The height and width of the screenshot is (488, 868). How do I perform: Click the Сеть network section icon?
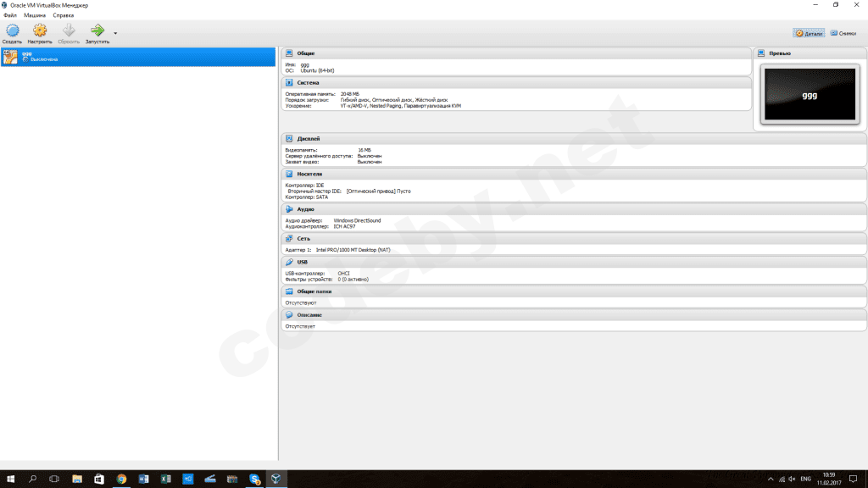click(x=289, y=238)
